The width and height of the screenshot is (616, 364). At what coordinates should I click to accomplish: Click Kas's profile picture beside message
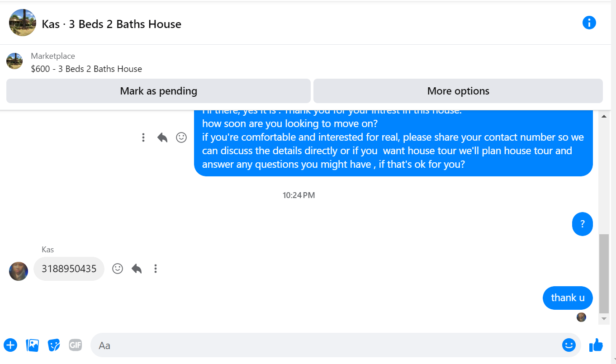pos(19,271)
